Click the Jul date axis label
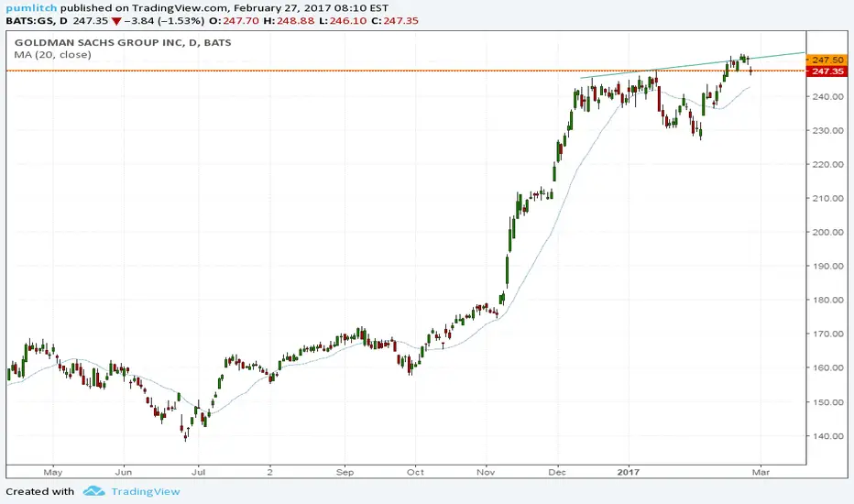 point(198,473)
